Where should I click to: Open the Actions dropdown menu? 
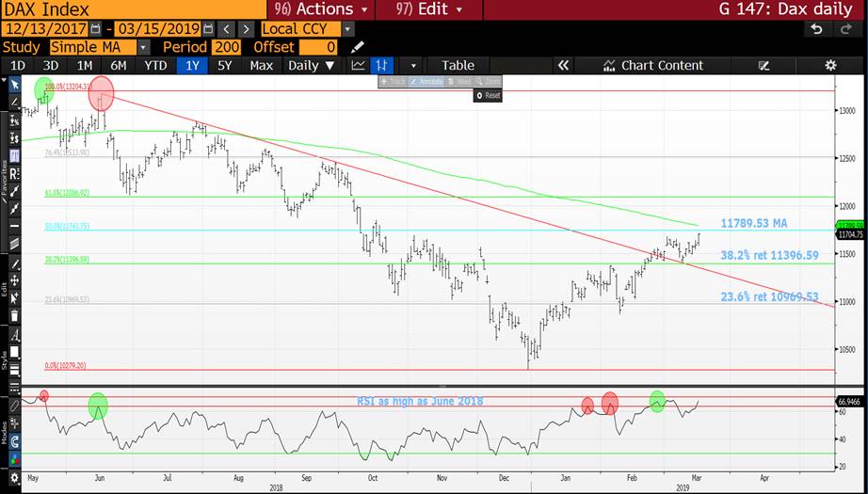click(x=320, y=9)
